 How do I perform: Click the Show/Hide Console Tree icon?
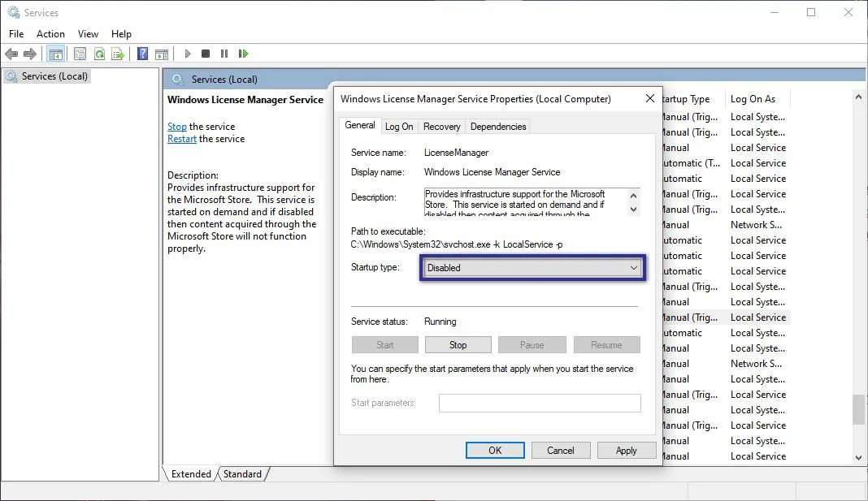55,54
